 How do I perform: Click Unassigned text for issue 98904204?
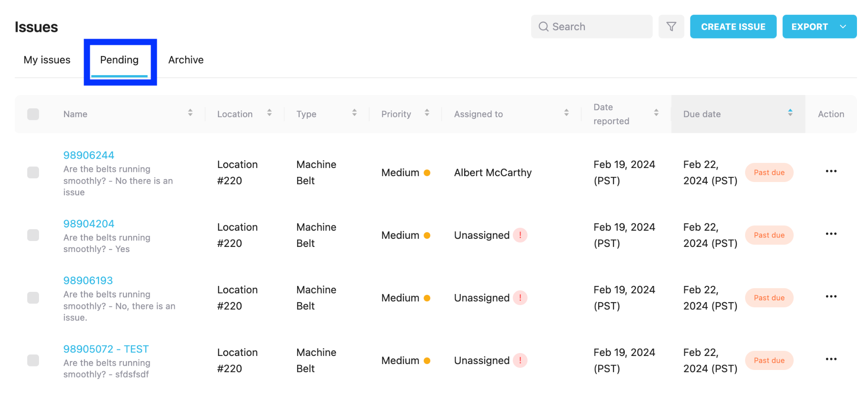point(482,235)
